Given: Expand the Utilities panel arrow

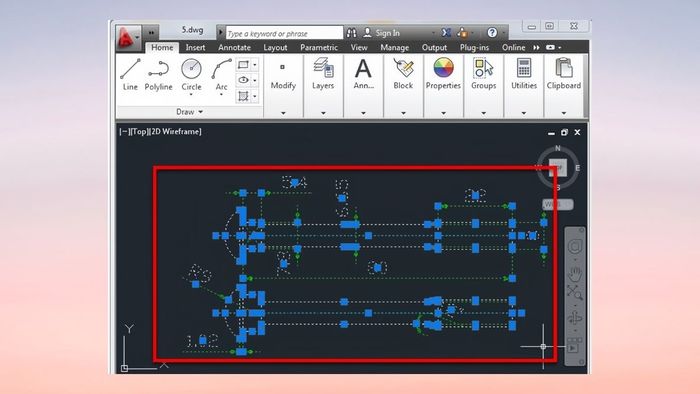Looking at the screenshot, I should pyautogui.click(x=524, y=113).
